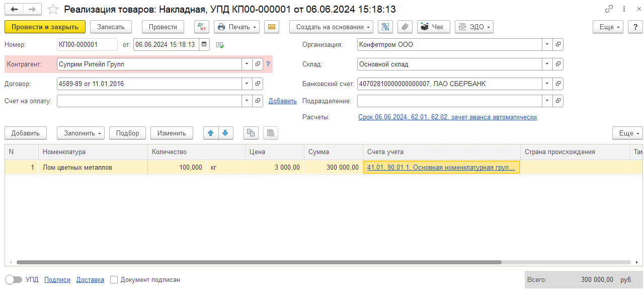This screenshot has height=290, width=644.
Task: Open Договор record with open-form icon
Action: pos(258,84)
